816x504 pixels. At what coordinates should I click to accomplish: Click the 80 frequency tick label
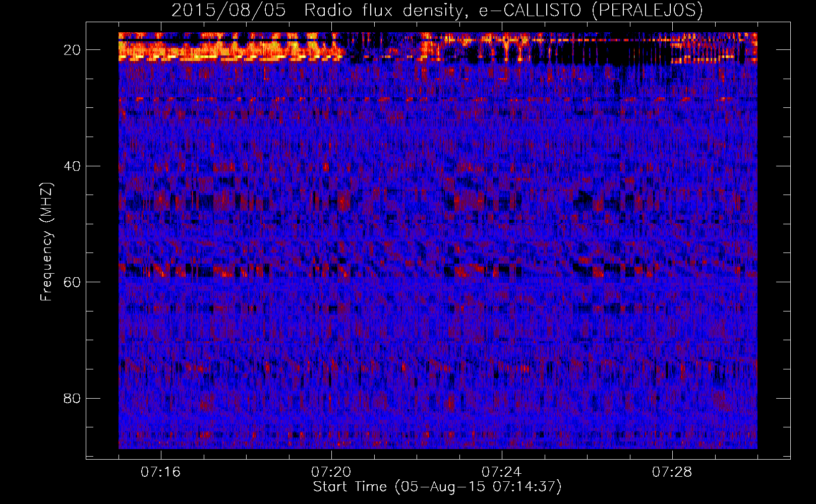pyautogui.click(x=73, y=398)
